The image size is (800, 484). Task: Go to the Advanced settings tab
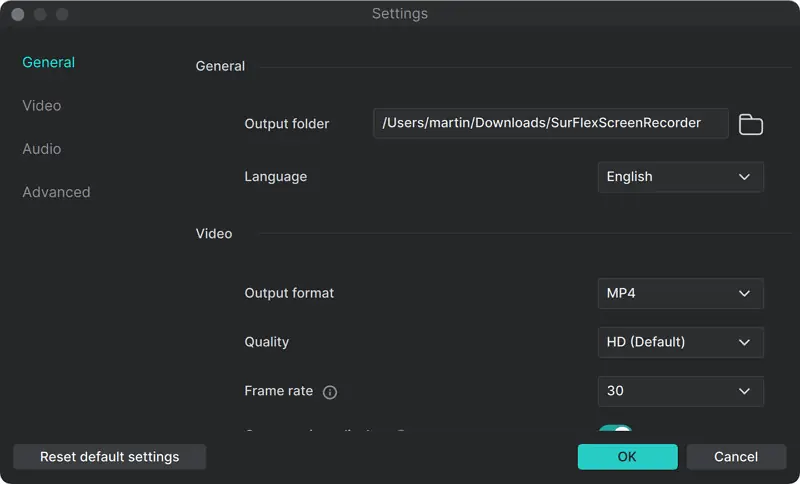pyautogui.click(x=56, y=192)
